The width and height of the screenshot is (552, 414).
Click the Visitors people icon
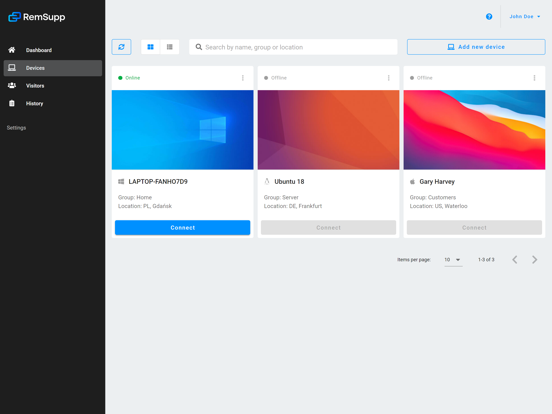coord(12,85)
